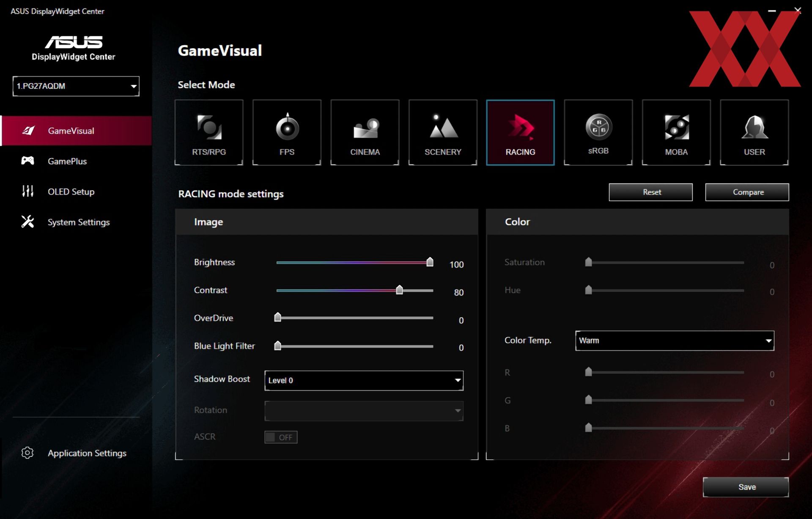This screenshot has height=519, width=812.
Task: Click the Blue Light Filter slider handle
Action: (x=277, y=346)
